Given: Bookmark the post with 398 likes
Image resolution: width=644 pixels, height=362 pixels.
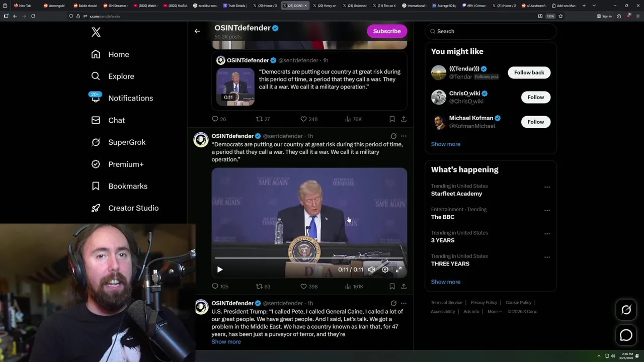Looking at the screenshot, I should [392, 287].
